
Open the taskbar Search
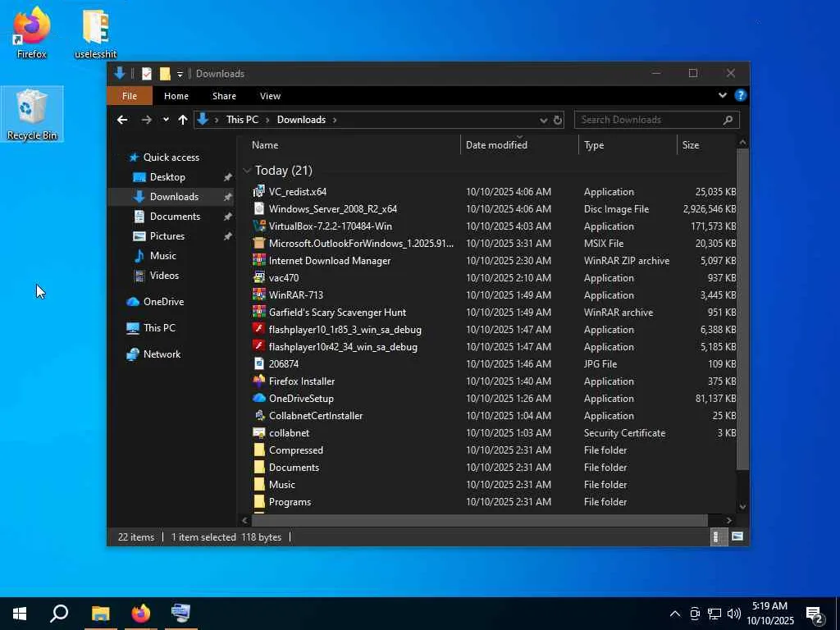click(59, 614)
